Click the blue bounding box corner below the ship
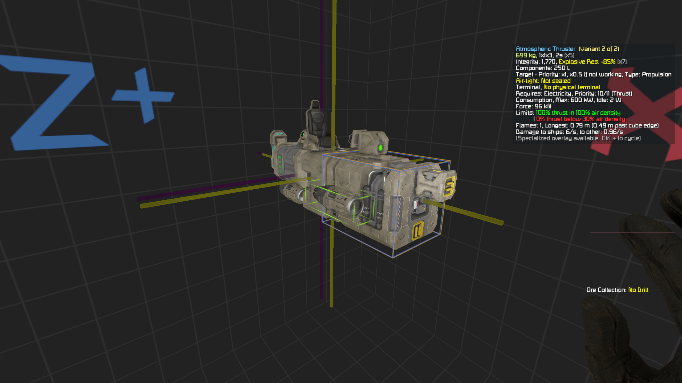Image resolution: width=682 pixels, height=383 pixels. tap(393, 256)
